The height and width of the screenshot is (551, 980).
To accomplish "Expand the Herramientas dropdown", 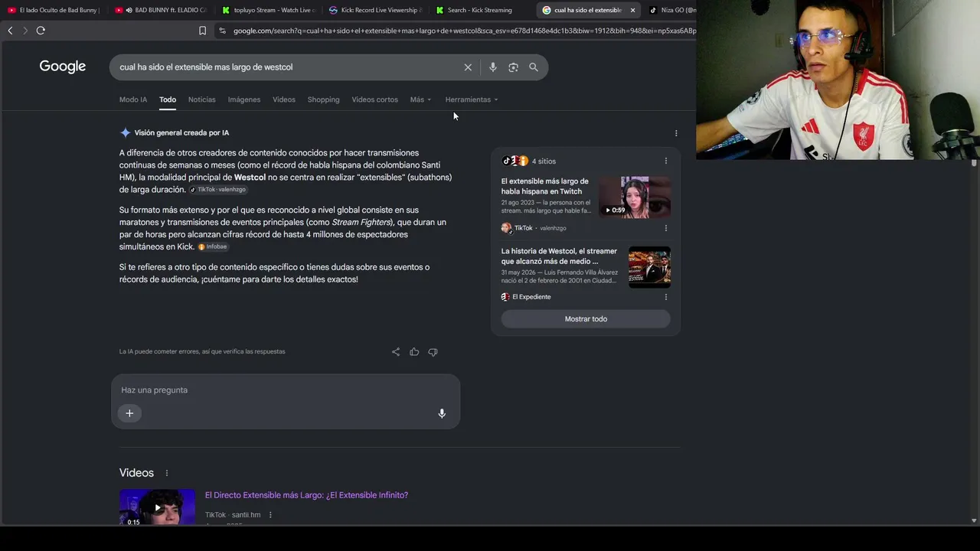I will click(x=472, y=99).
